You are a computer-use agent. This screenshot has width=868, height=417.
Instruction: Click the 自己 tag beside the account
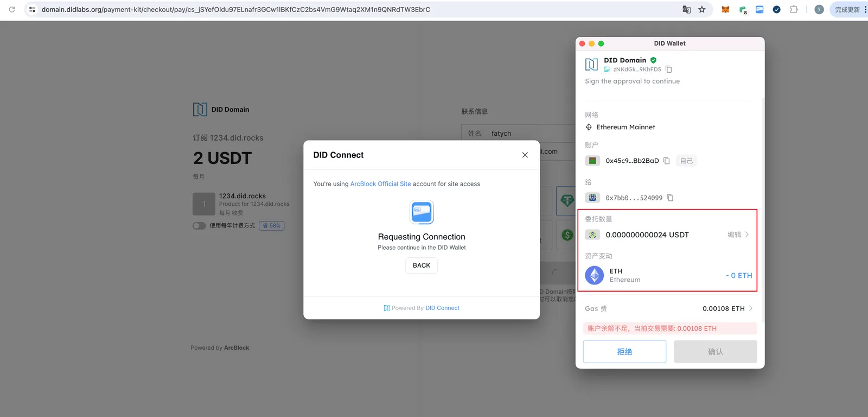tap(686, 161)
